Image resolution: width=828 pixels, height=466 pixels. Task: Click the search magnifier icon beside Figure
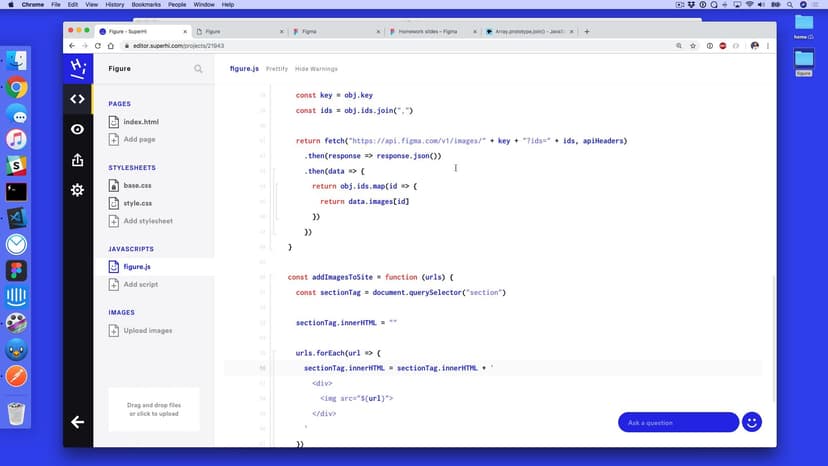(198, 69)
